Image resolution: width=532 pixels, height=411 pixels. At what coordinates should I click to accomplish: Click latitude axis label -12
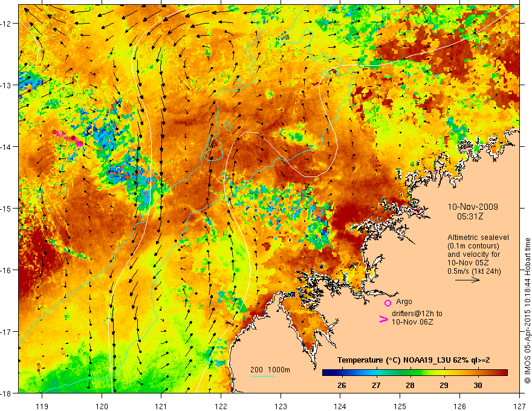click(6, 24)
